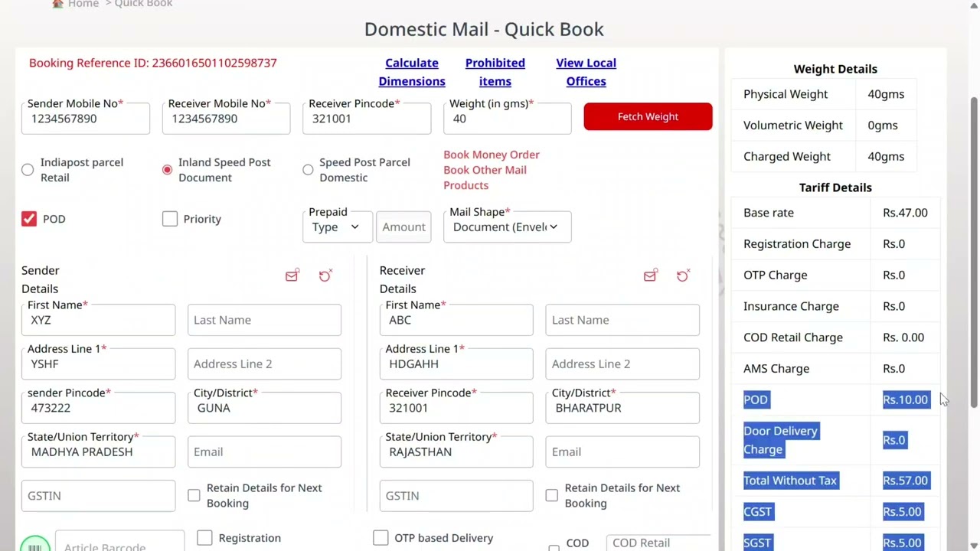Click the sender Email field
Screen dimensions: 980x551
[264, 452]
